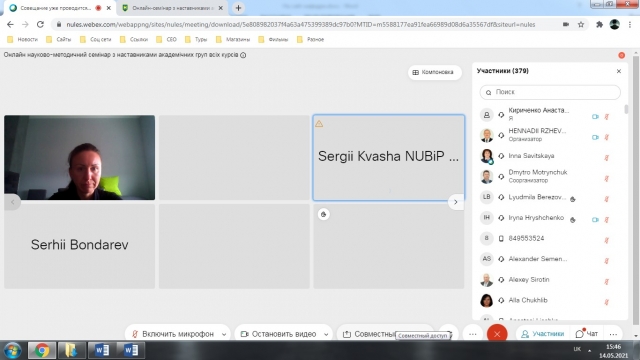Click the video icon for Iryna Hryshchenko
The width and height of the screenshot is (640, 360).
click(595, 220)
